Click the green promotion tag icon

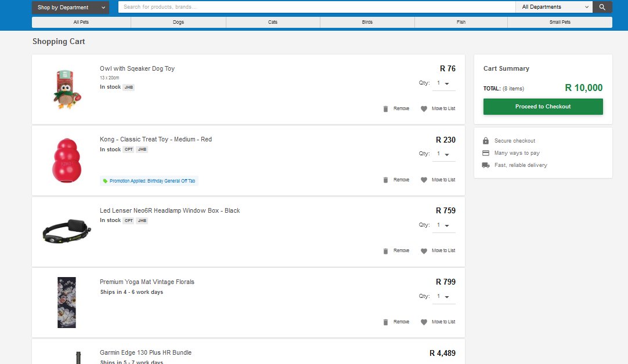105,181
